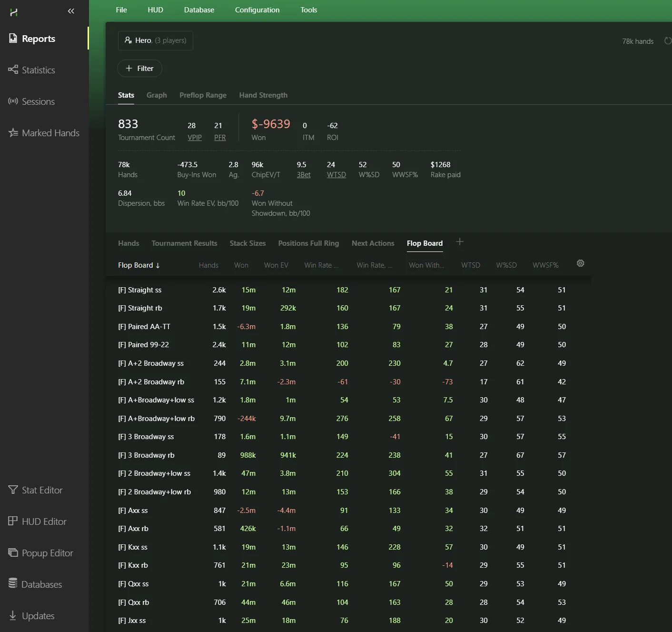672x632 pixels.
Task: Select the [F] Paired 99-22 row
Action: 348,345
